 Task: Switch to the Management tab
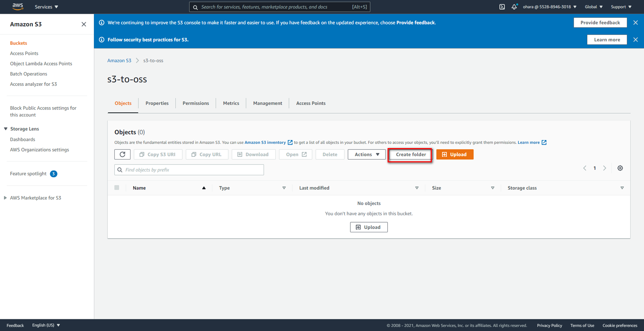tap(268, 103)
